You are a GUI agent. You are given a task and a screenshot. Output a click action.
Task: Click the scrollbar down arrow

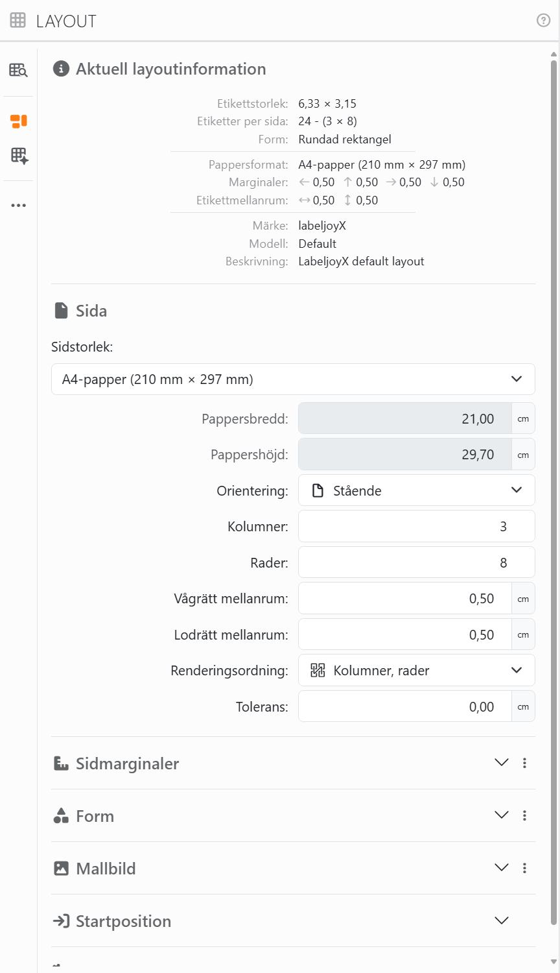(554, 962)
